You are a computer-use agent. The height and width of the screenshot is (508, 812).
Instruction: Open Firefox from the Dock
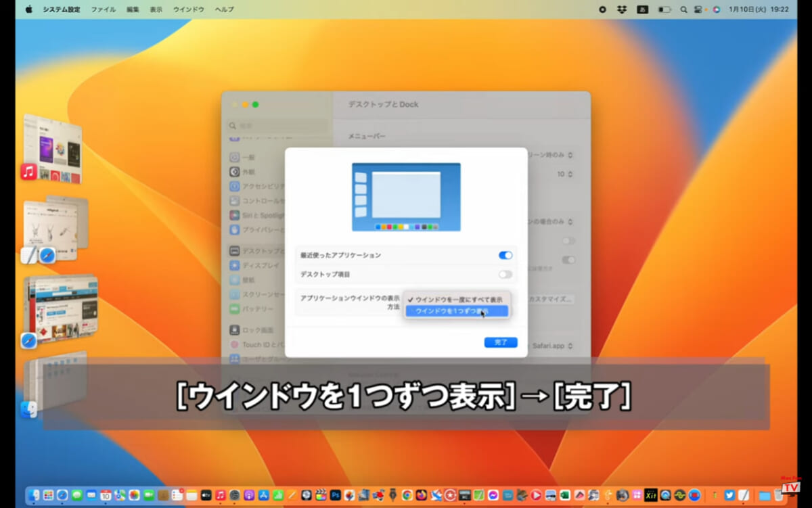coord(421,495)
